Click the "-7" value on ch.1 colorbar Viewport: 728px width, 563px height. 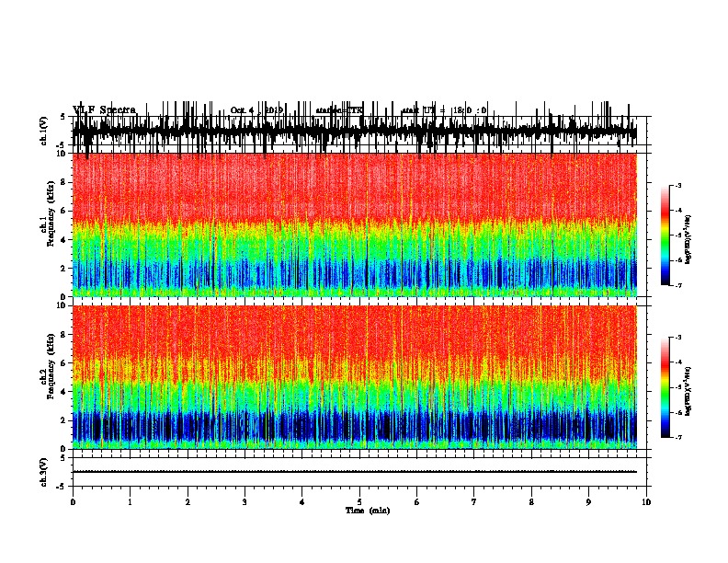[x=678, y=285]
